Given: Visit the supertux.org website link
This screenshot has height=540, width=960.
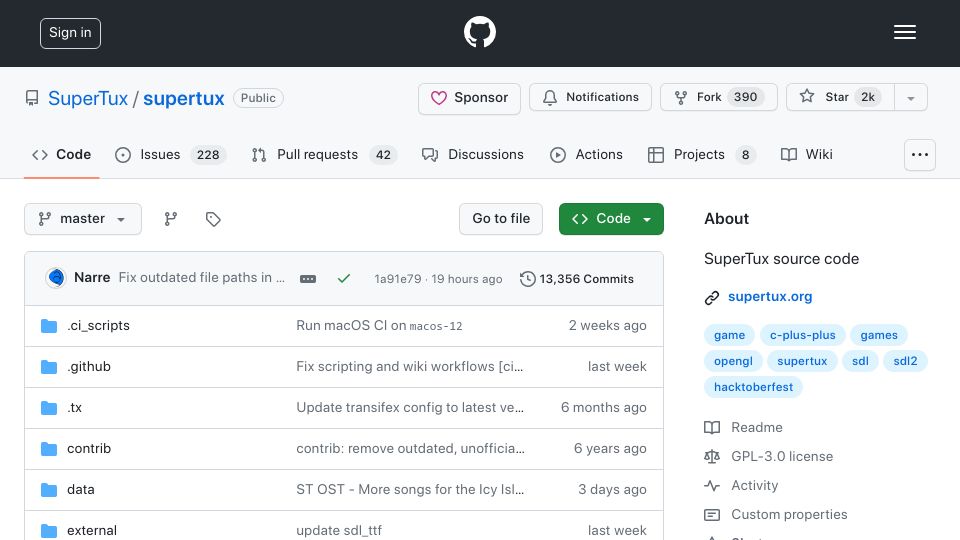Looking at the screenshot, I should 770,297.
